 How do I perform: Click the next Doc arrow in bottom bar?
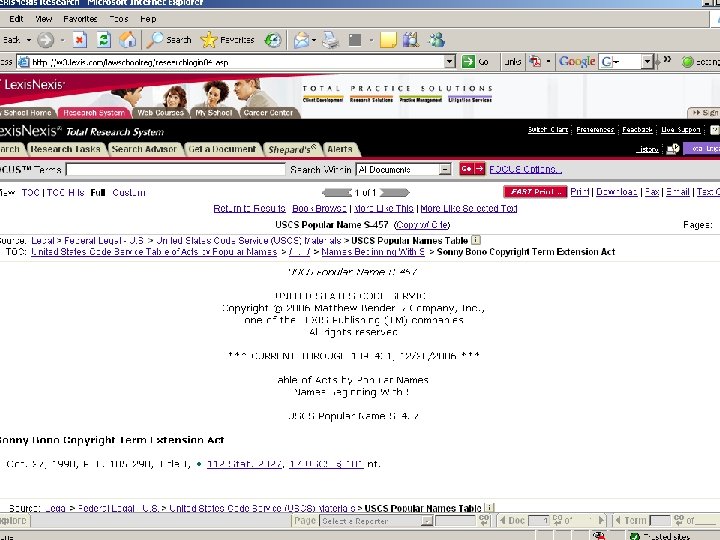[x=601, y=520]
